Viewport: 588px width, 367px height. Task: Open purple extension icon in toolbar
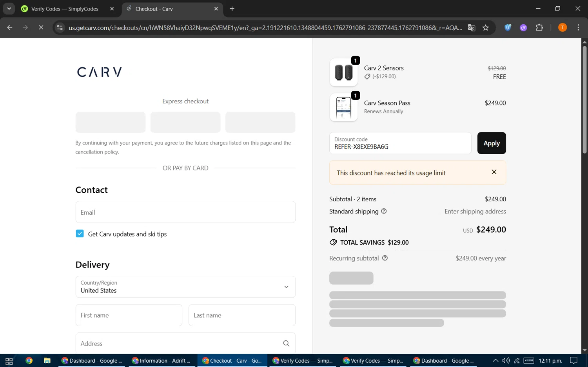point(523,27)
